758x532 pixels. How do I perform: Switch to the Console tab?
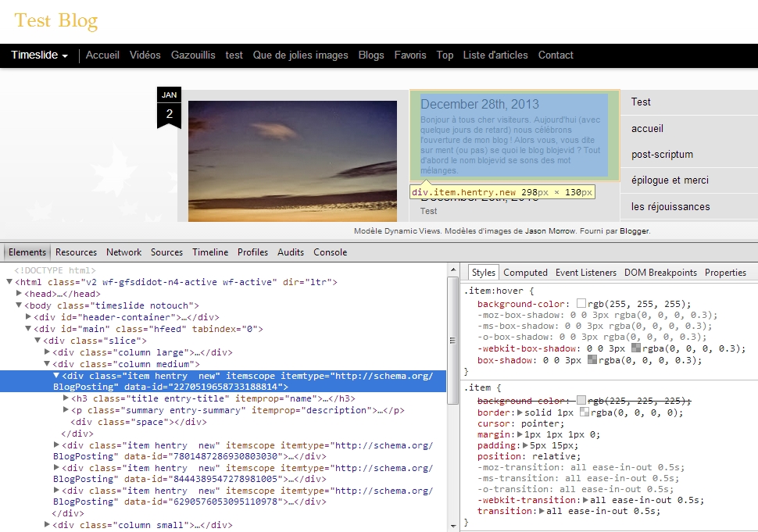coord(331,252)
